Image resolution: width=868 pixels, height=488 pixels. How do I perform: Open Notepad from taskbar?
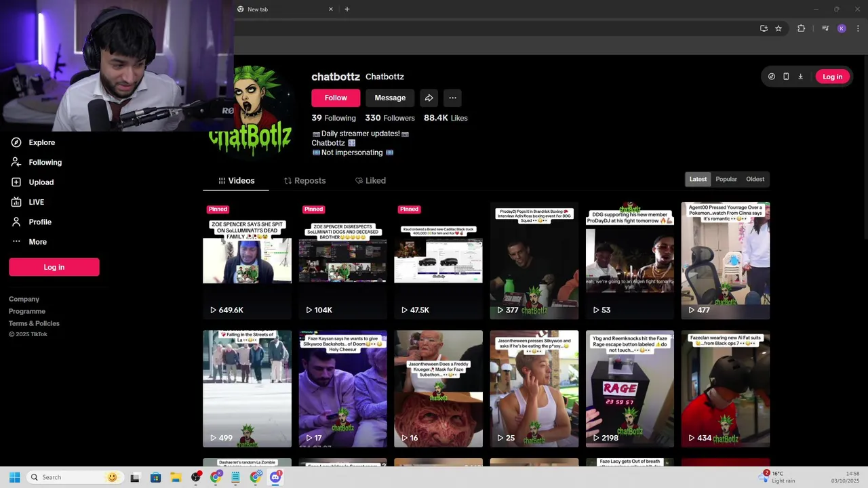point(235,477)
